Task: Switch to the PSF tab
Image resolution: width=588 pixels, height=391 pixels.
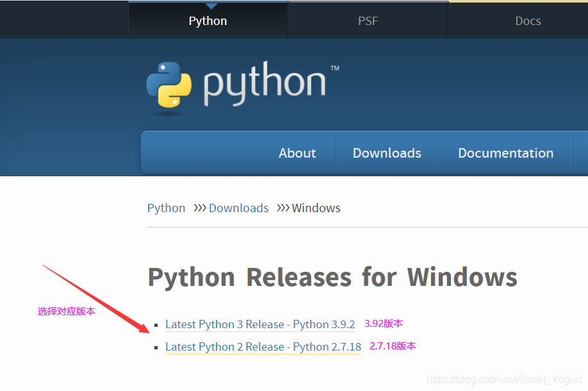Action: (368, 20)
